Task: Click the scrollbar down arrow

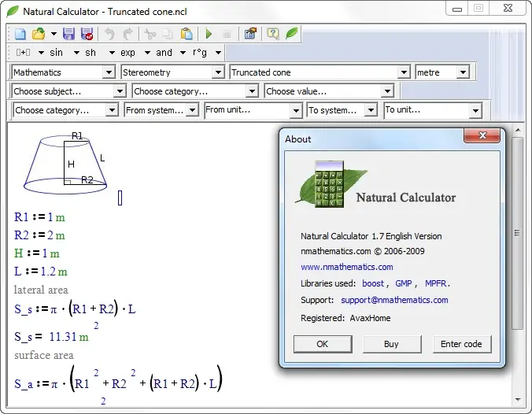Action: coord(518,400)
